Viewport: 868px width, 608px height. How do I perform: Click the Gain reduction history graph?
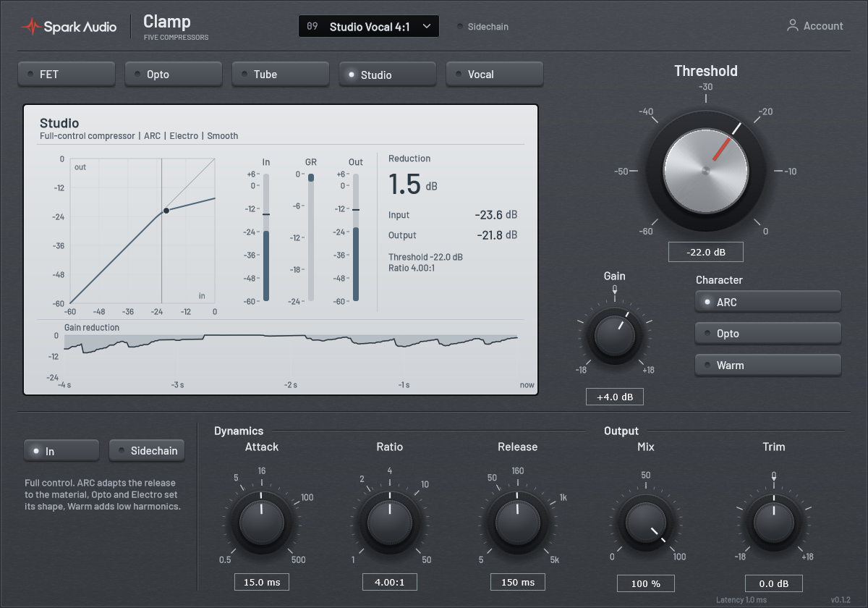coord(292,356)
